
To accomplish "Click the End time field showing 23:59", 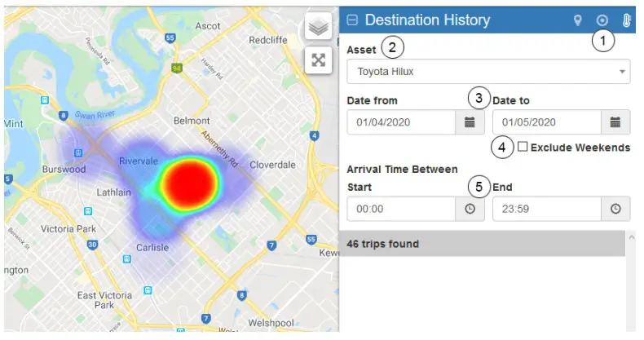I will pos(546,209).
